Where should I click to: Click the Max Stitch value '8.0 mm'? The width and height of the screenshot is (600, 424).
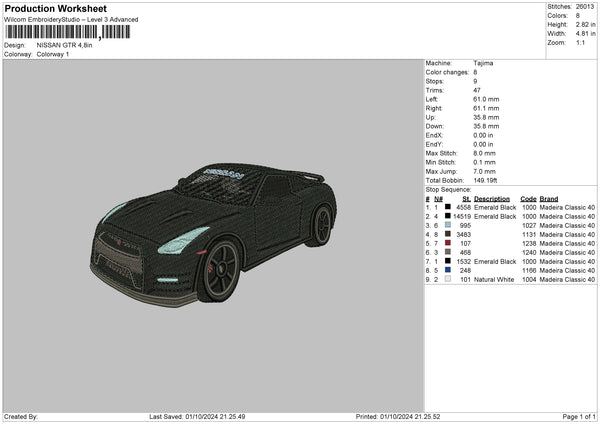coord(484,153)
